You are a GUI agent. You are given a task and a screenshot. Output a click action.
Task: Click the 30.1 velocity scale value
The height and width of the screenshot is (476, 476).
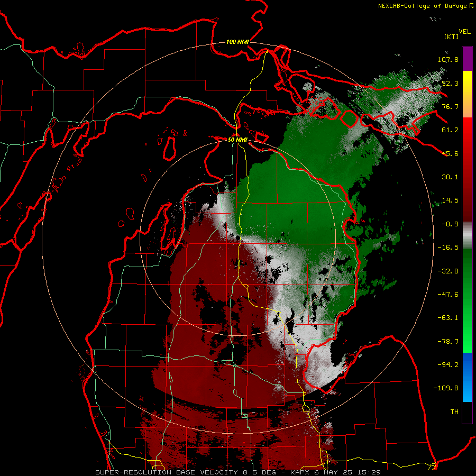click(x=450, y=177)
